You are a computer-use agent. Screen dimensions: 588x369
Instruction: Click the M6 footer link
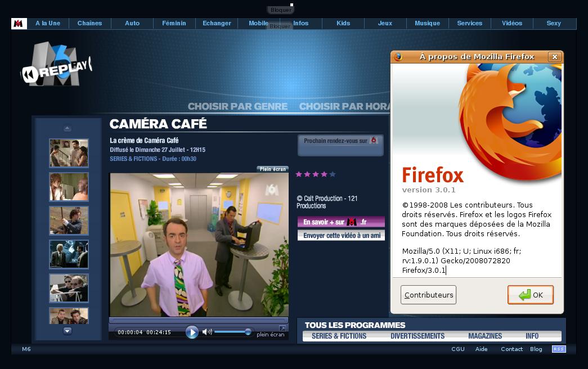click(x=26, y=349)
